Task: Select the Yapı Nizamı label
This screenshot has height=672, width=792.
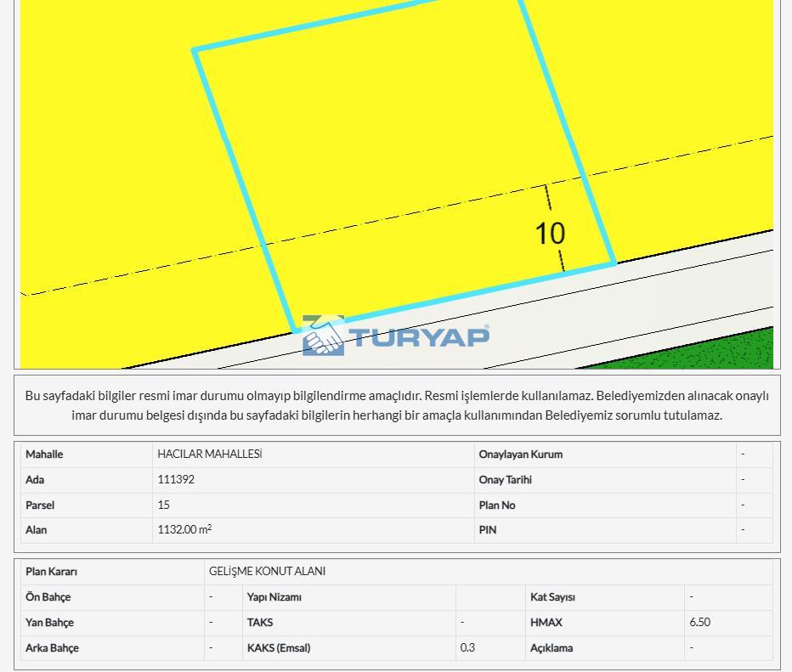Action: tap(274, 597)
